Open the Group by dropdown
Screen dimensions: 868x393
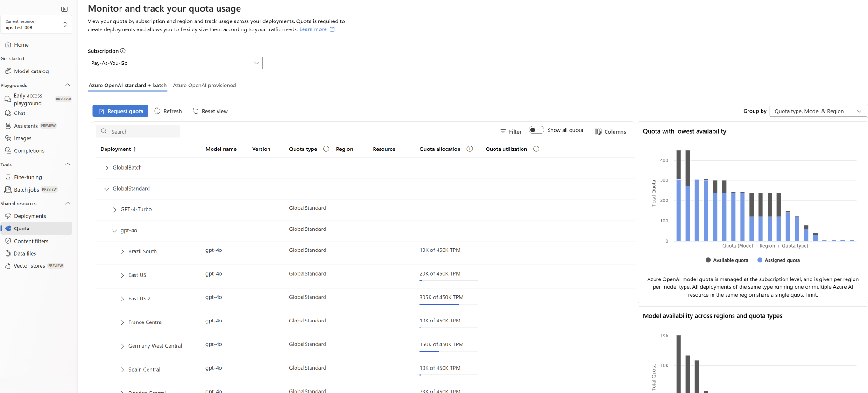coord(818,111)
